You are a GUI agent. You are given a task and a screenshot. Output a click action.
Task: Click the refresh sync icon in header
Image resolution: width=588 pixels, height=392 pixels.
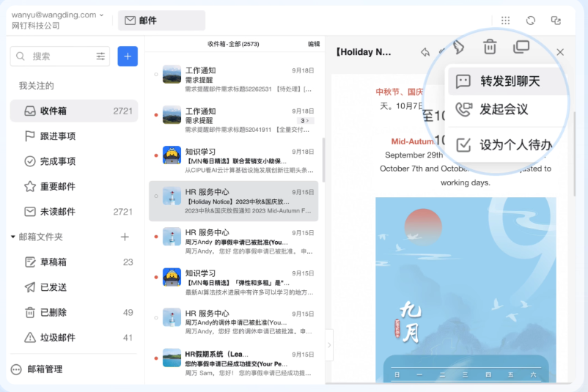pyautogui.click(x=531, y=21)
